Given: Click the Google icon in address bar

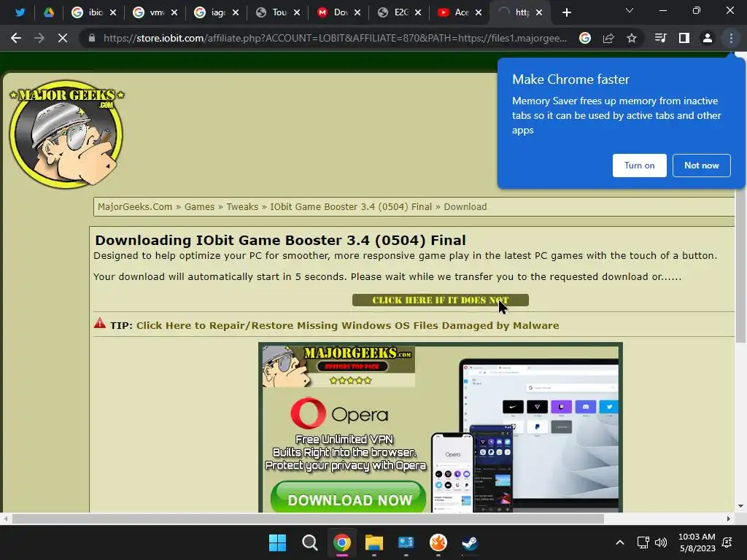Looking at the screenshot, I should (585, 38).
